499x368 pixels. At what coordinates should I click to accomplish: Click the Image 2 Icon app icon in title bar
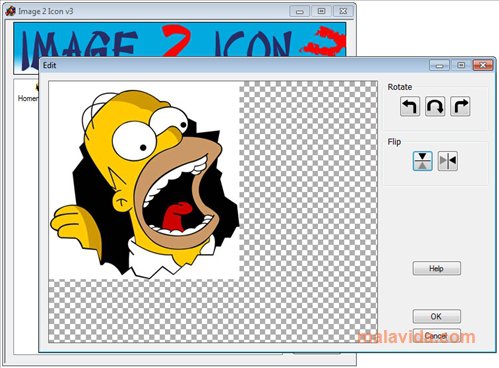[10, 11]
